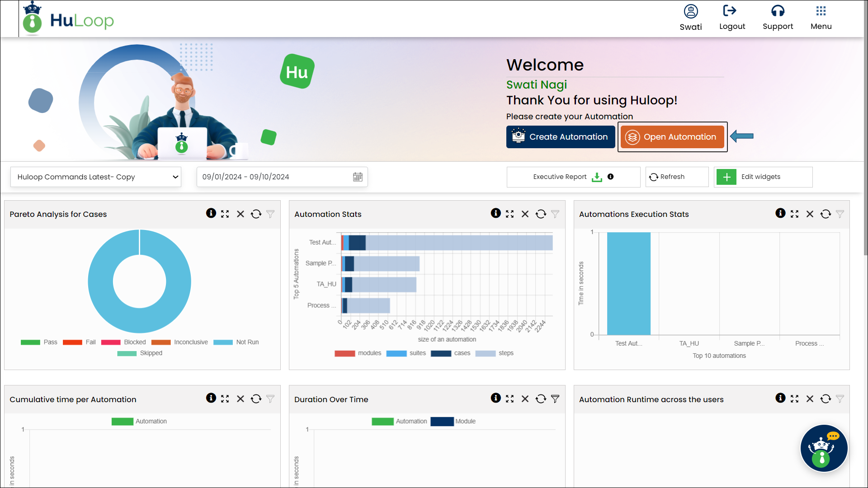Refresh Cumulative time per Automation widget
Viewport: 868px width, 488px height.
(x=256, y=399)
